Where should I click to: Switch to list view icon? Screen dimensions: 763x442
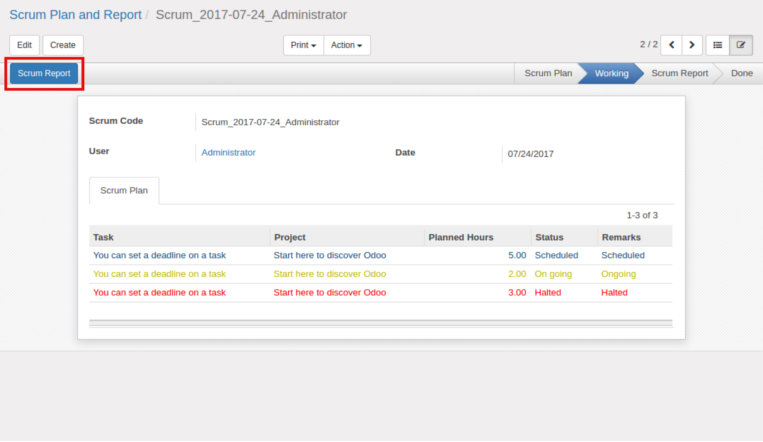(718, 45)
